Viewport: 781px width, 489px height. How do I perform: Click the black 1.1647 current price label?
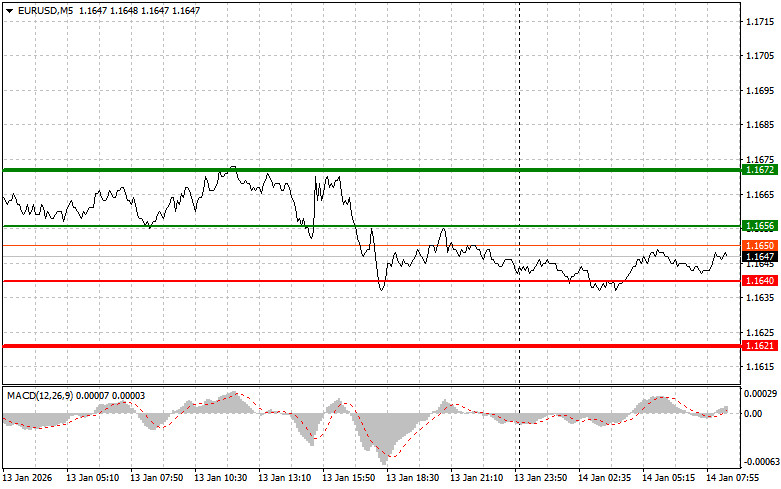[759, 257]
